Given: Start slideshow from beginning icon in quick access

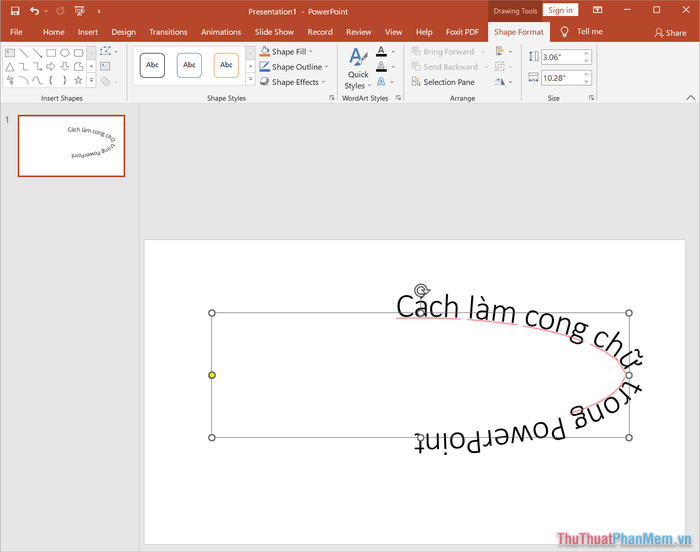Looking at the screenshot, I should [79, 11].
